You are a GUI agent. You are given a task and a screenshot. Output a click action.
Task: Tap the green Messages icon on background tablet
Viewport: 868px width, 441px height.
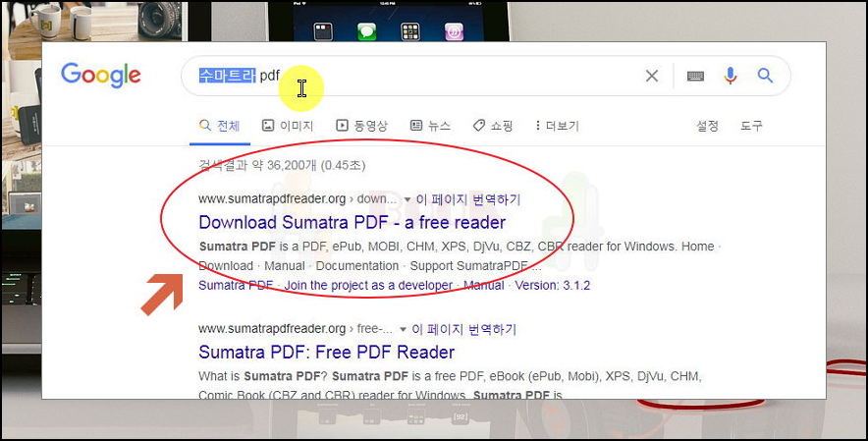point(366,31)
